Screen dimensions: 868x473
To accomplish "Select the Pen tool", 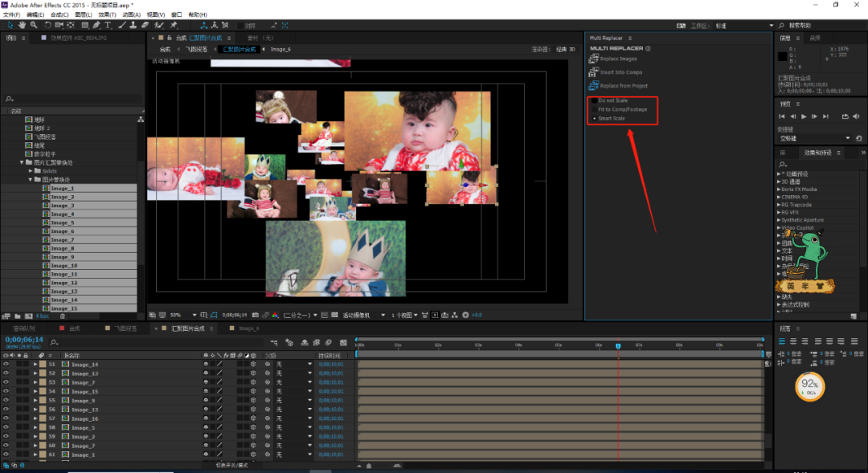I will [97, 26].
